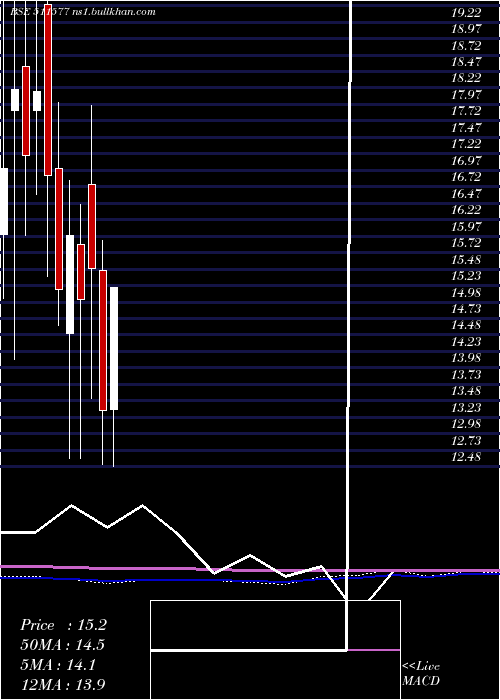Click the 50MA : 14.5 readout

tap(63, 645)
